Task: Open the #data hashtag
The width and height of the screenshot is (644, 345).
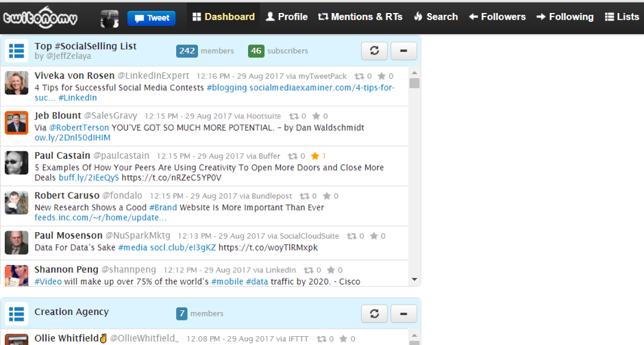Action: [x=257, y=281]
